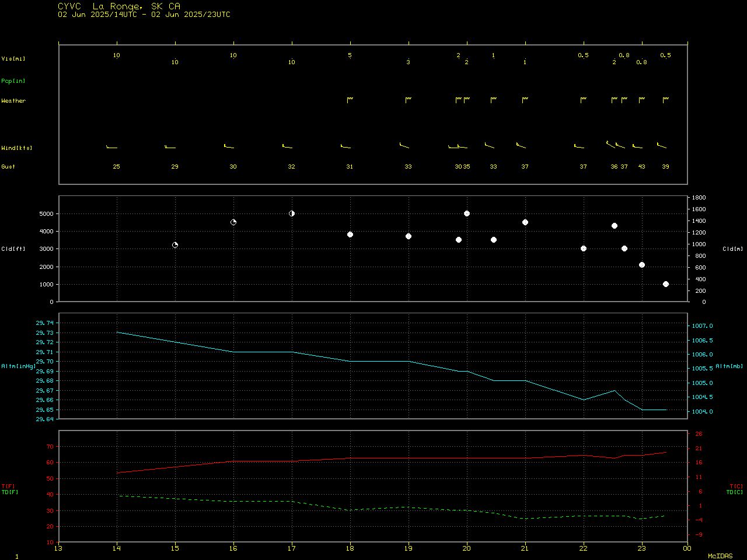This screenshot has height=560, width=747.
Task: Click the weather symbol at 19 UTC
Action: (x=409, y=100)
